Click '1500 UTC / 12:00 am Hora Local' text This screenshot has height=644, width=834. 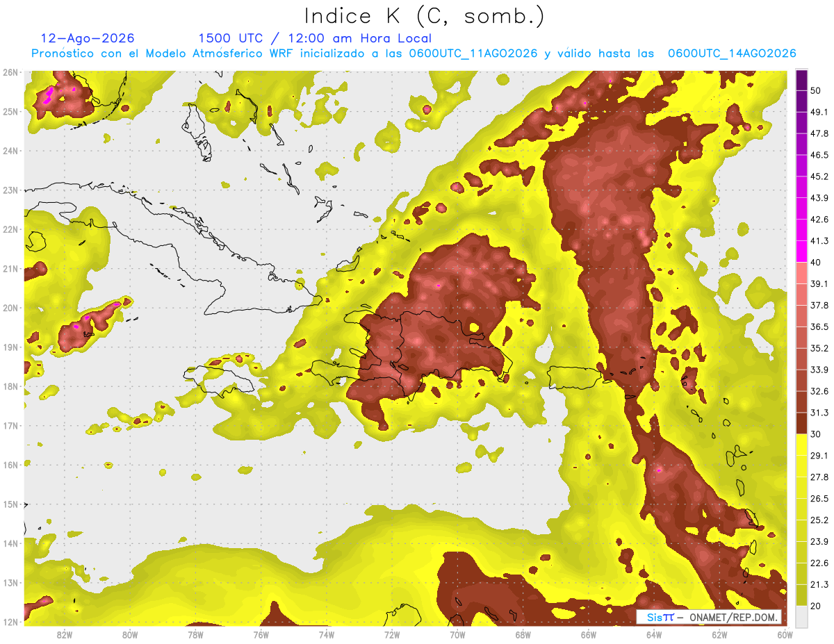click(315, 38)
